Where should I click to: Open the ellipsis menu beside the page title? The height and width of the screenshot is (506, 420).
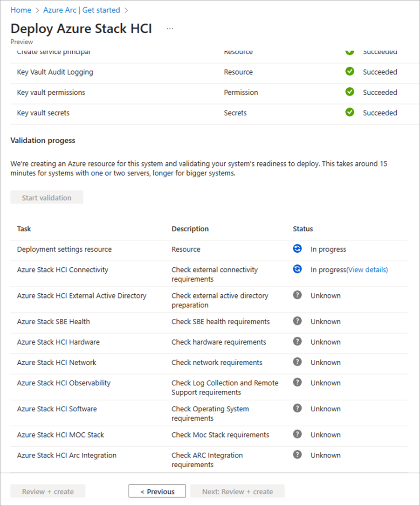pos(170,29)
